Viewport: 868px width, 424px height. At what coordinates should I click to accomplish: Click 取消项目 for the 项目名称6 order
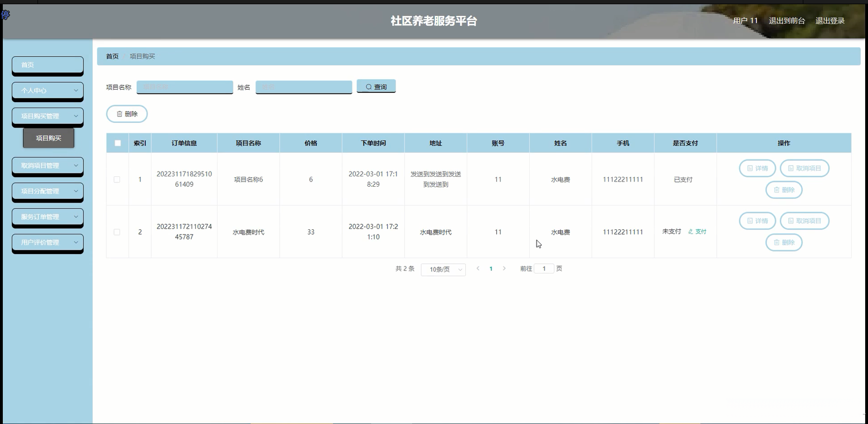click(805, 168)
